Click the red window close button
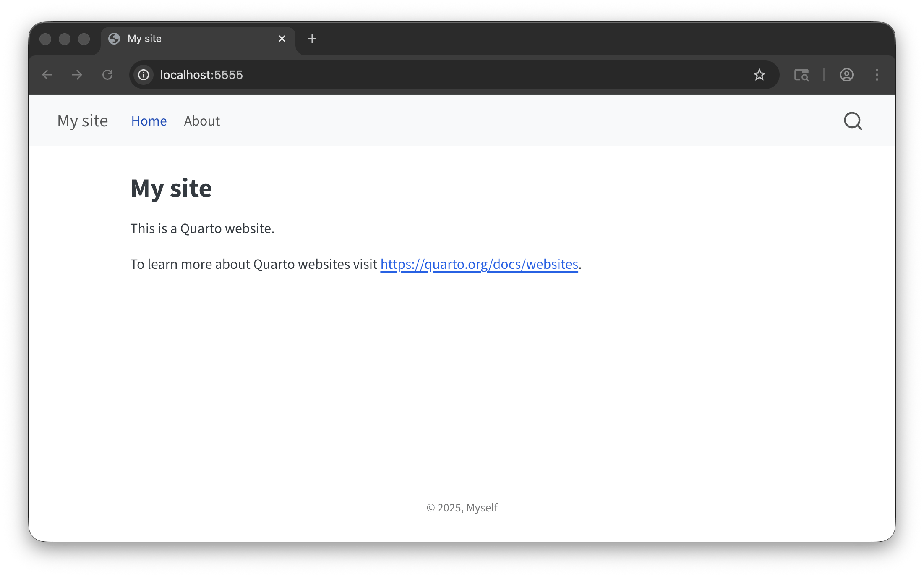The width and height of the screenshot is (924, 577). 45,39
